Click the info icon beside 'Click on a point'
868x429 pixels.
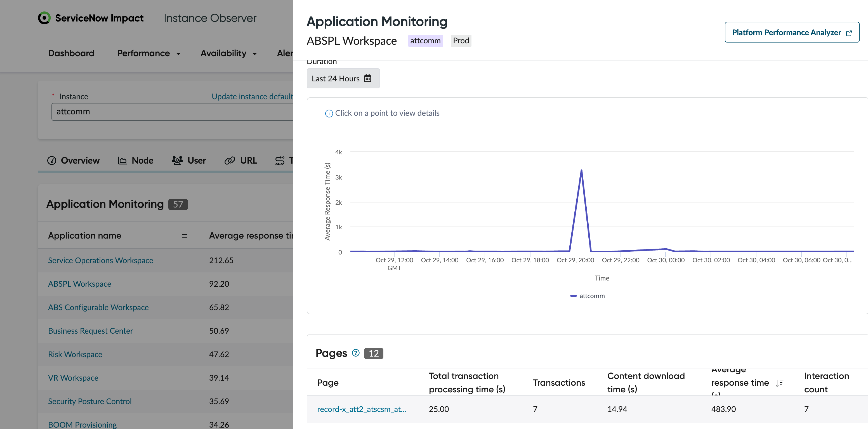[329, 114]
